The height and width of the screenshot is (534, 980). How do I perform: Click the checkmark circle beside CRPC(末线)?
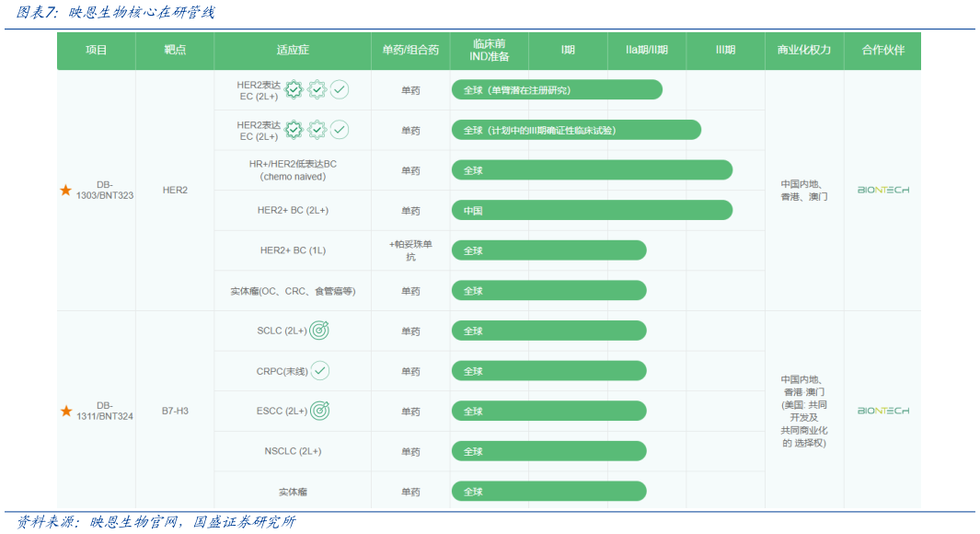point(319,371)
